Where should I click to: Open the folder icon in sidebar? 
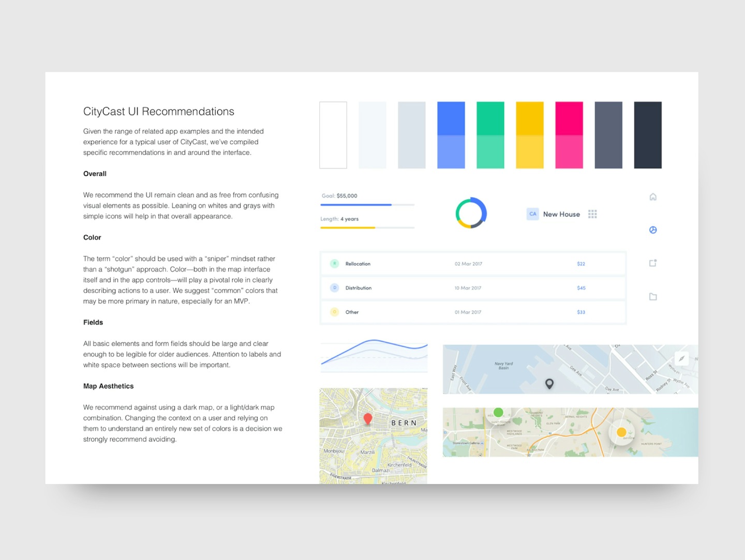653,297
